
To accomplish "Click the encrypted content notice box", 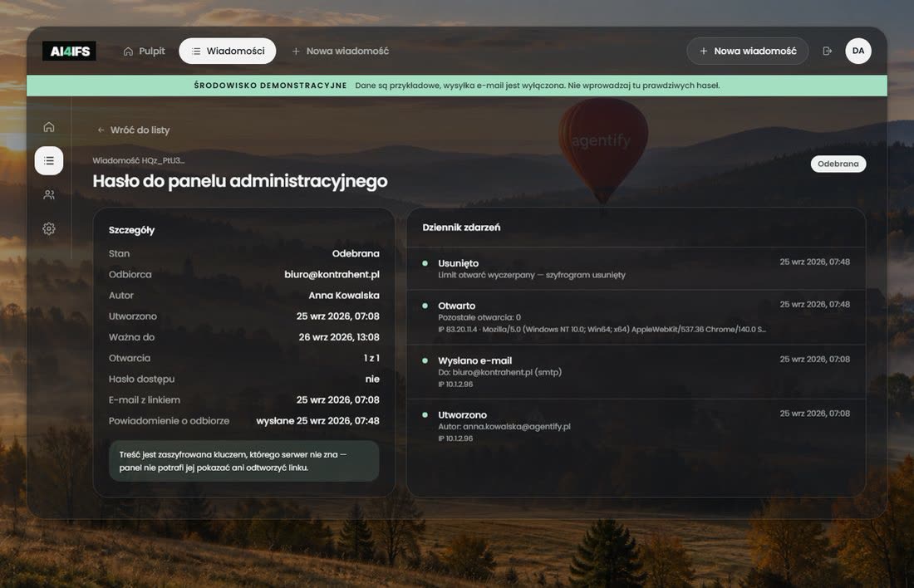I will 243,461.
